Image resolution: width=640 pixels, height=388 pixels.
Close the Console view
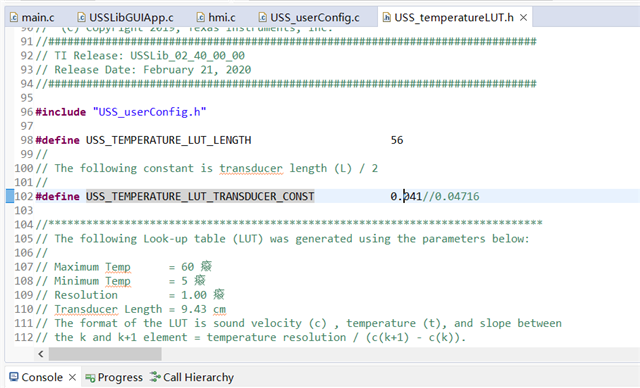pyautogui.click(x=72, y=377)
